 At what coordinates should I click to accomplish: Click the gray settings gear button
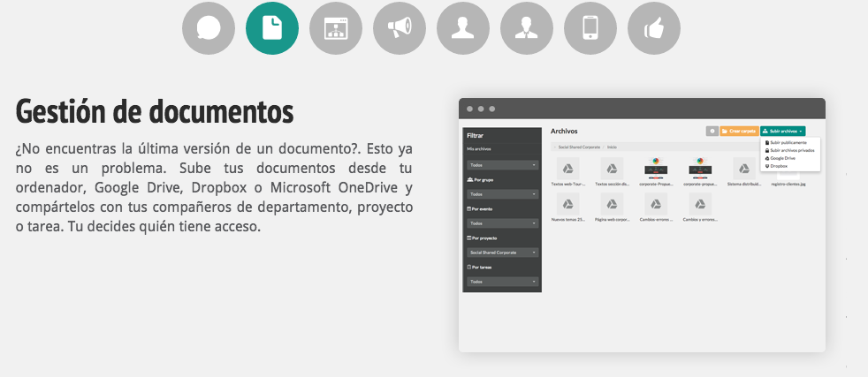[712, 131]
